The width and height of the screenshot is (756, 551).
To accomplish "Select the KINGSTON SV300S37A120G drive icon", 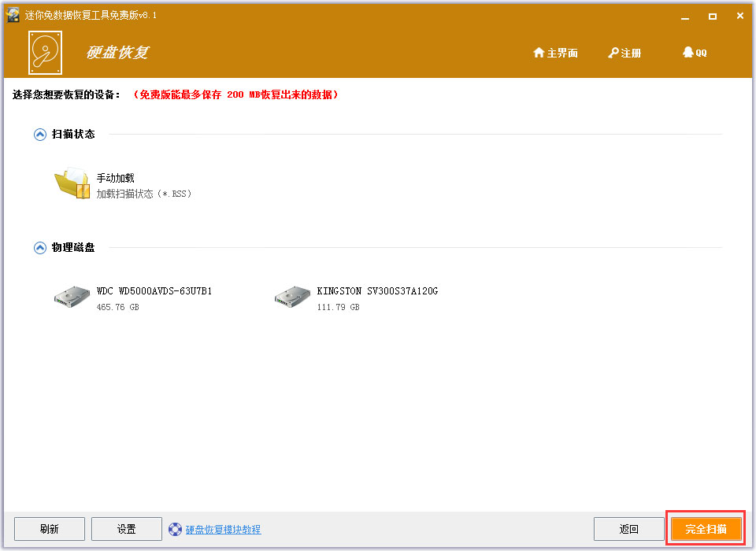I will pyautogui.click(x=291, y=297).
